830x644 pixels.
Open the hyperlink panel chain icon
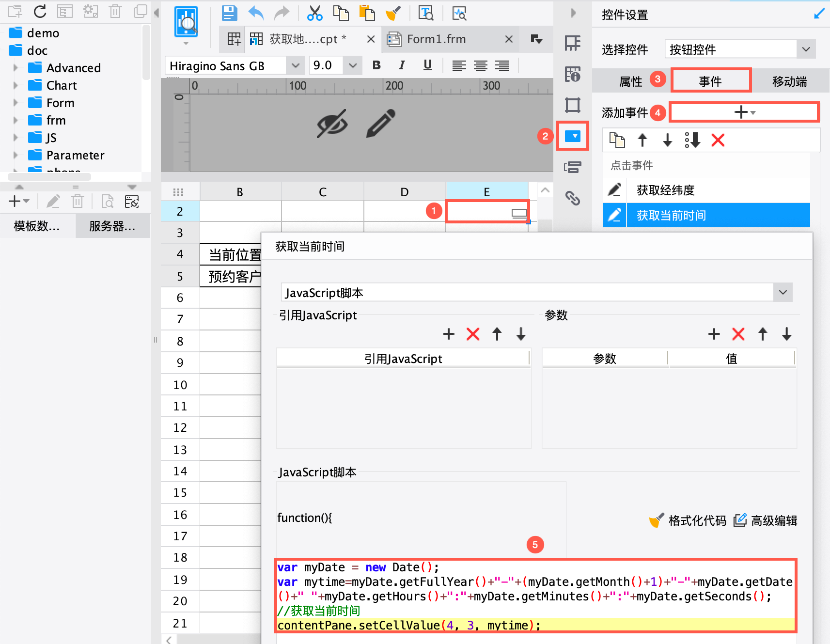573,198
